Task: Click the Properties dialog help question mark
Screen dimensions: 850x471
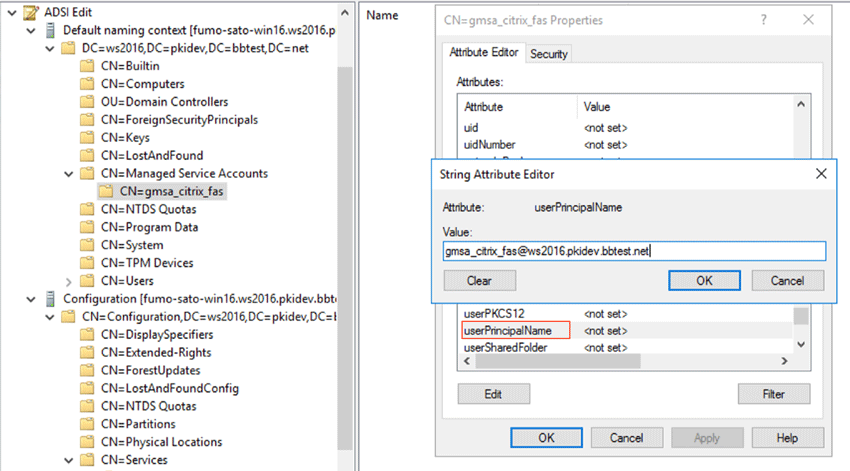Action: 764,19
